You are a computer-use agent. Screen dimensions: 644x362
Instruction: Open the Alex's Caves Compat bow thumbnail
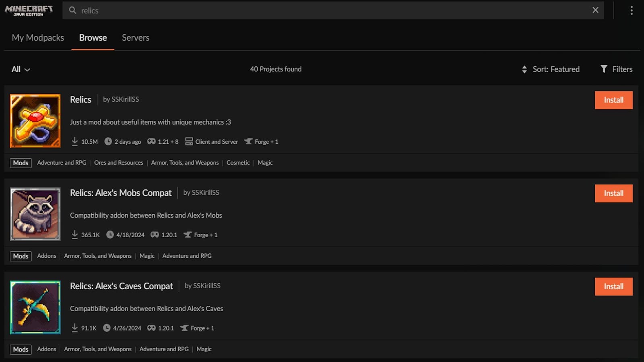[35, 307]
